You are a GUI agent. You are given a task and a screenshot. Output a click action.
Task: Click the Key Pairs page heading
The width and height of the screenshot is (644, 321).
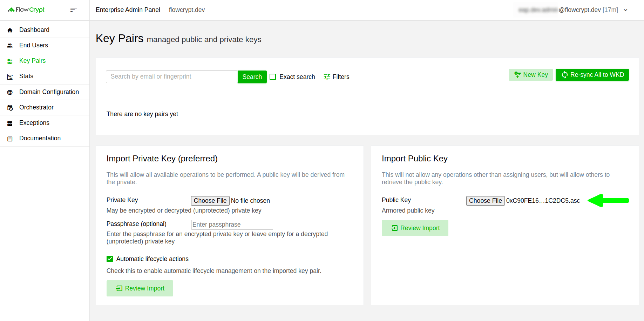(120, 38)
